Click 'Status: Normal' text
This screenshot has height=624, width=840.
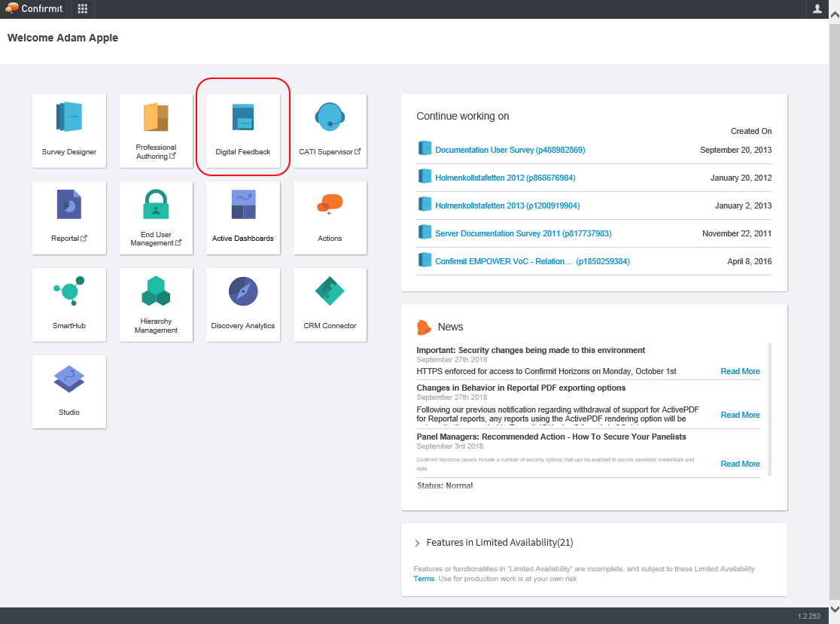click(x=445, y=486)
